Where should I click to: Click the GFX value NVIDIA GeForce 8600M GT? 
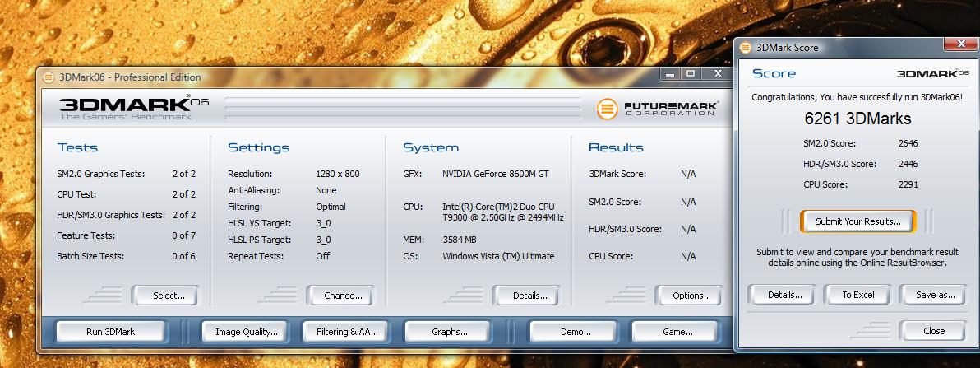[x=496, y=174]
